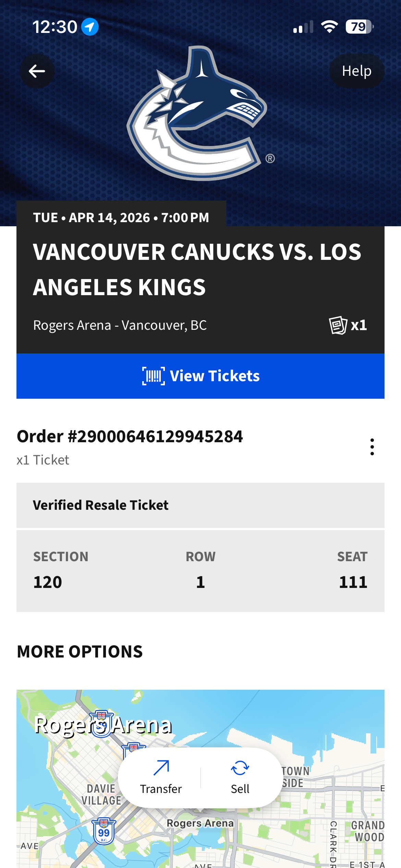Tap the order number heading

[130, 436]
